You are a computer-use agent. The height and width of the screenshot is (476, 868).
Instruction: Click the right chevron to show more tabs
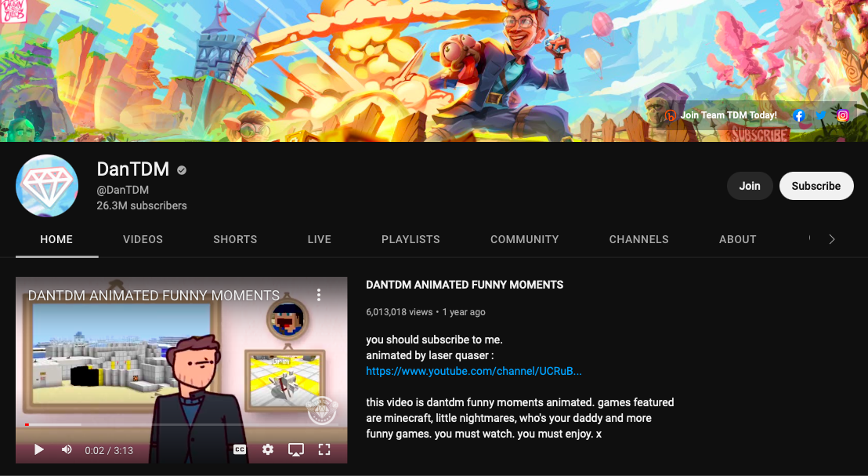pyautogui.click(x=831, y=239)
